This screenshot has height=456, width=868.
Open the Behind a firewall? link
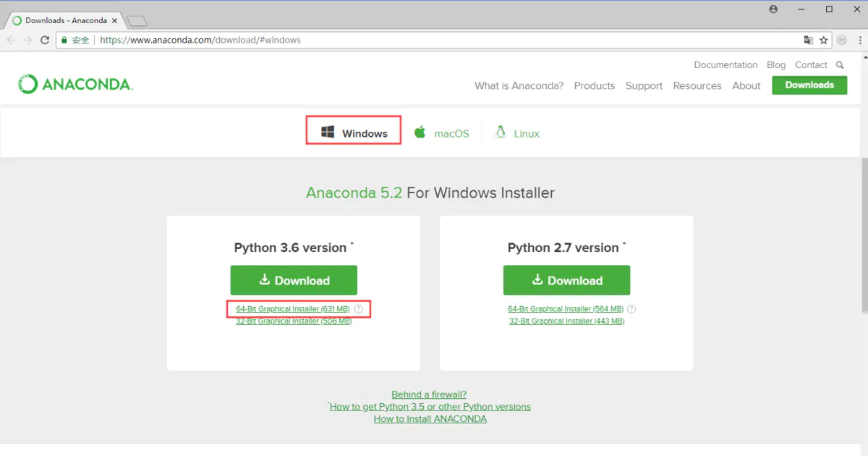coord(429,394)
